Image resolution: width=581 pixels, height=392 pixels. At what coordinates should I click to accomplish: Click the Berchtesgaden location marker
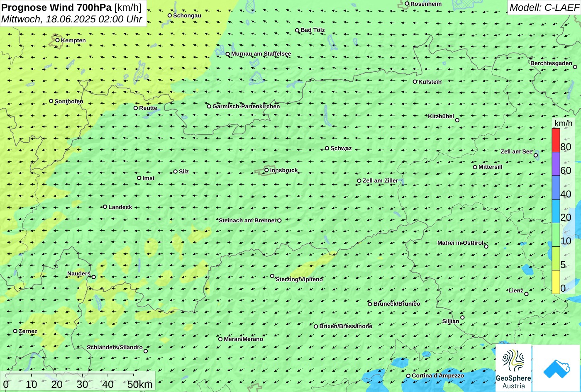(x=575, y=67)
